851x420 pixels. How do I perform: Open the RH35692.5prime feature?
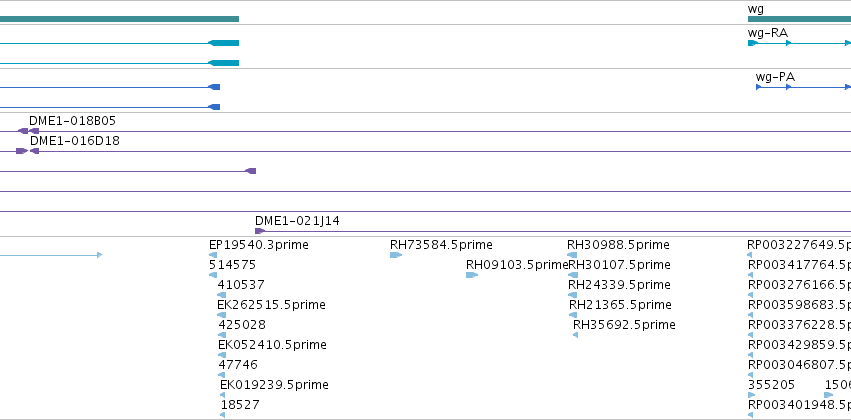[x=575, y=335]
